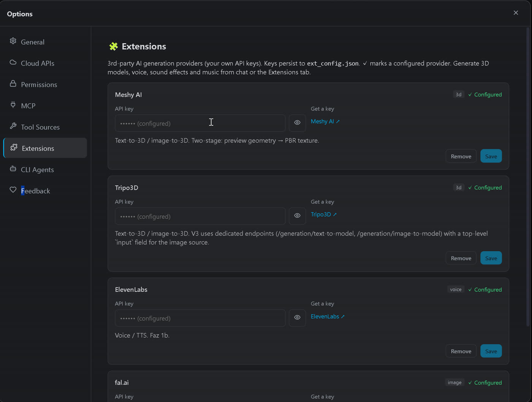Reveal the Tripo3D API key
The height and width of the screenshot is (402, 532).
coord(297,216)
